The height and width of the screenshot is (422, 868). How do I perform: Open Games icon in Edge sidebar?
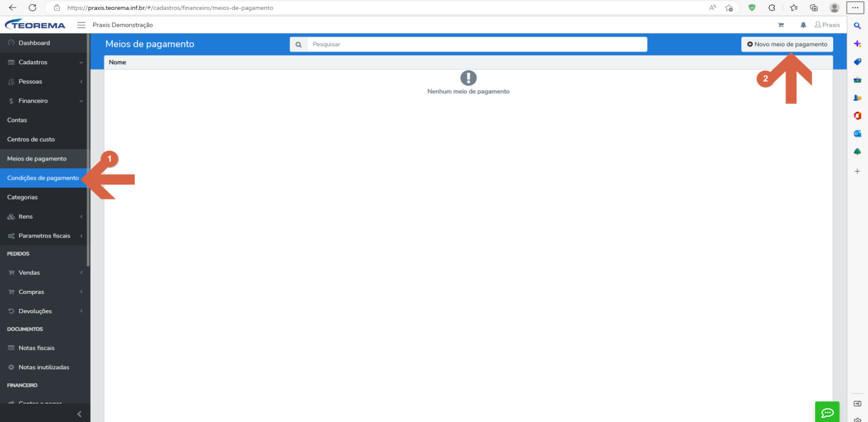857,98
